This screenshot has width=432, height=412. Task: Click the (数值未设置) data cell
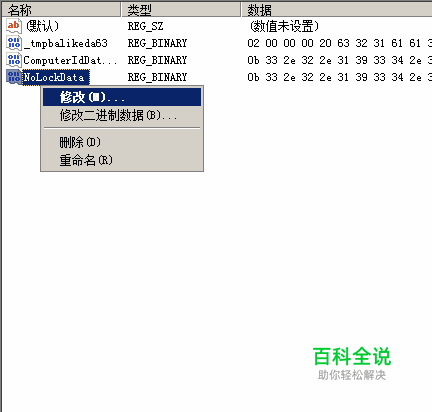click(x=284, y=26)
